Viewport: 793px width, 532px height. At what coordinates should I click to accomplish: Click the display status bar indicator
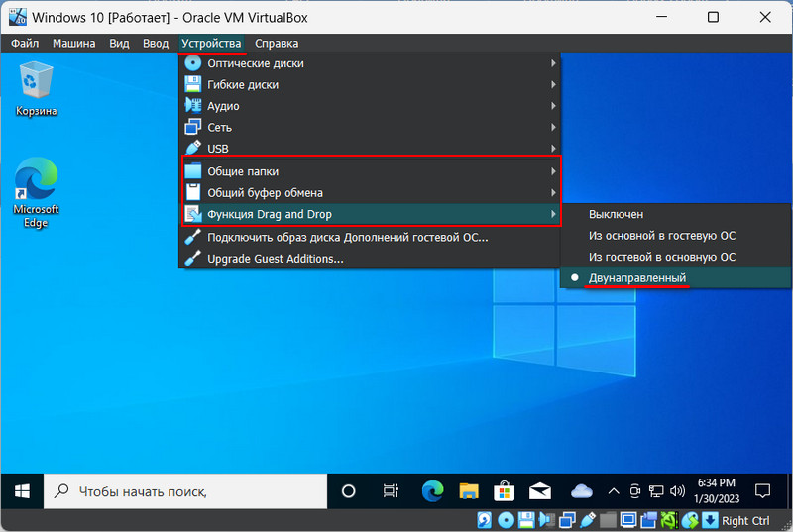click(x=628, y=520)
